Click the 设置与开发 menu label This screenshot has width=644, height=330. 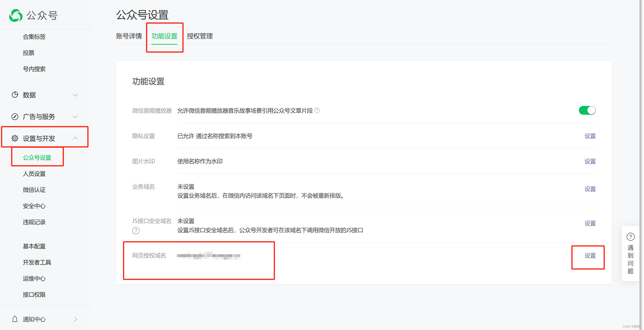click(x=39, y=139)
